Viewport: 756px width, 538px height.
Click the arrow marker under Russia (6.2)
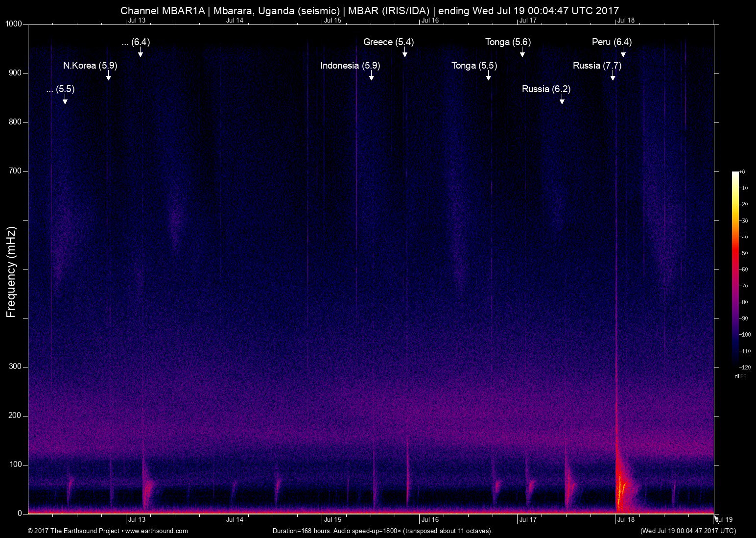pos(562,100)
